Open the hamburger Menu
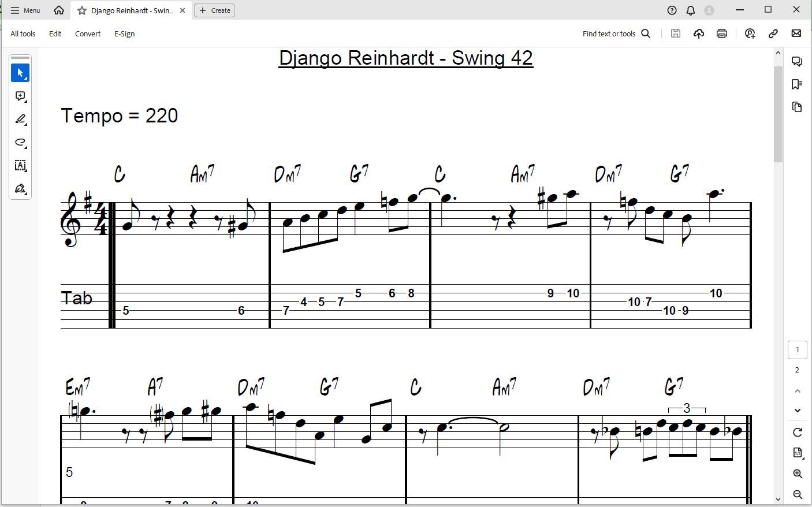 25,10
